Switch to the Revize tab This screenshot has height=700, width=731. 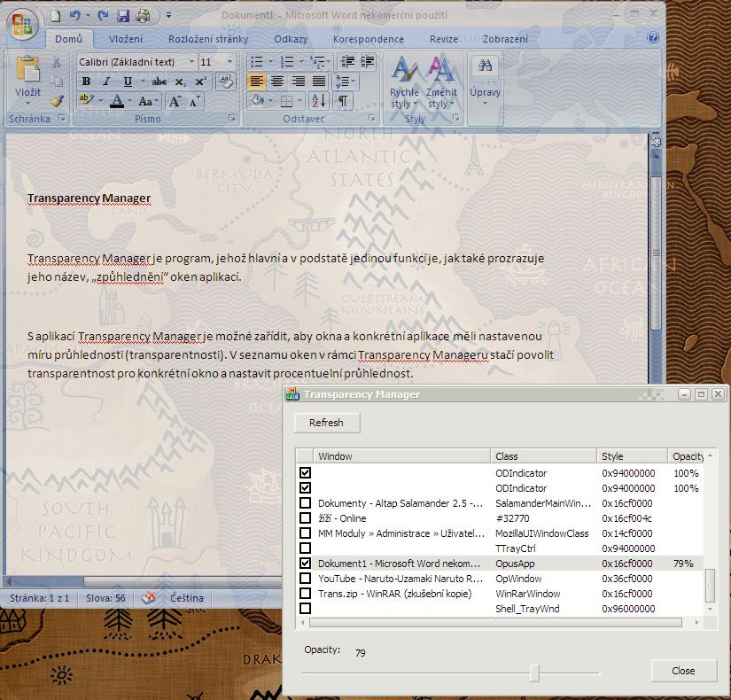click(444, 39)
